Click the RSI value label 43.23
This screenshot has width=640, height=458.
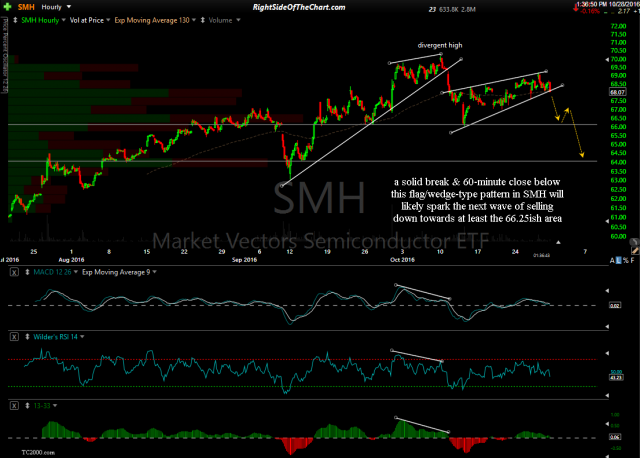coord(616,378)
